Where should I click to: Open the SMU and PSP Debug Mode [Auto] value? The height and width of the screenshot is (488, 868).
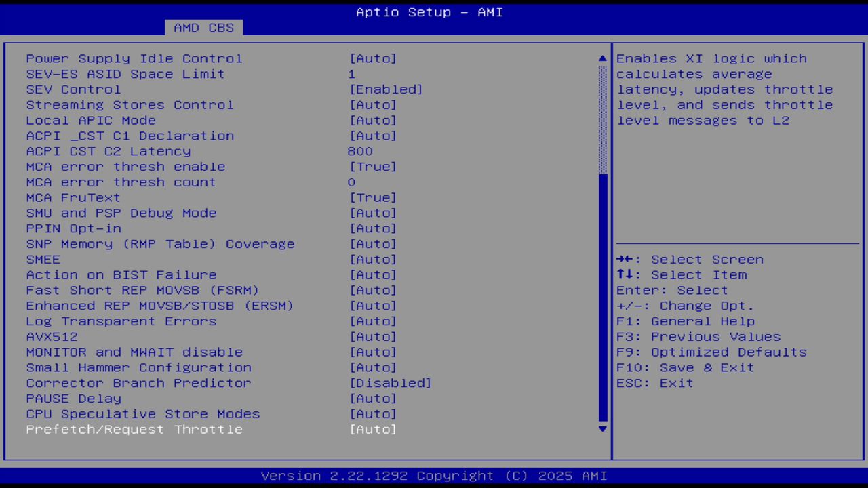point(373,213)
